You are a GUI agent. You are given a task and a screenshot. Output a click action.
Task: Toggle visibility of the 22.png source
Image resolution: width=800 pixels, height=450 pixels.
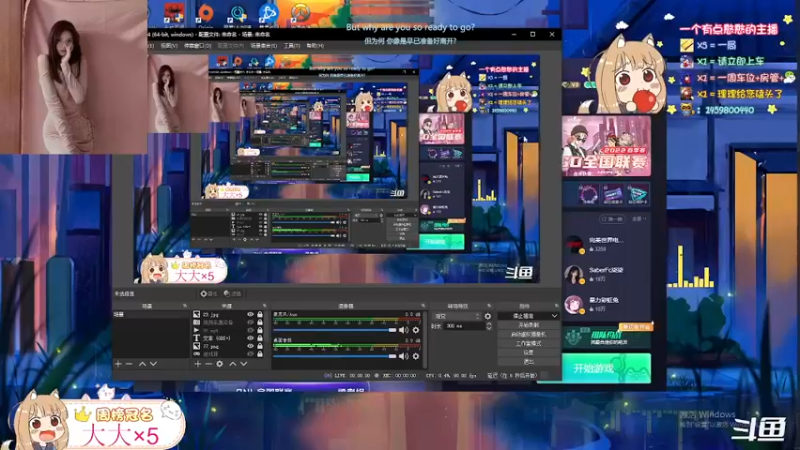[x=250, y=346]
